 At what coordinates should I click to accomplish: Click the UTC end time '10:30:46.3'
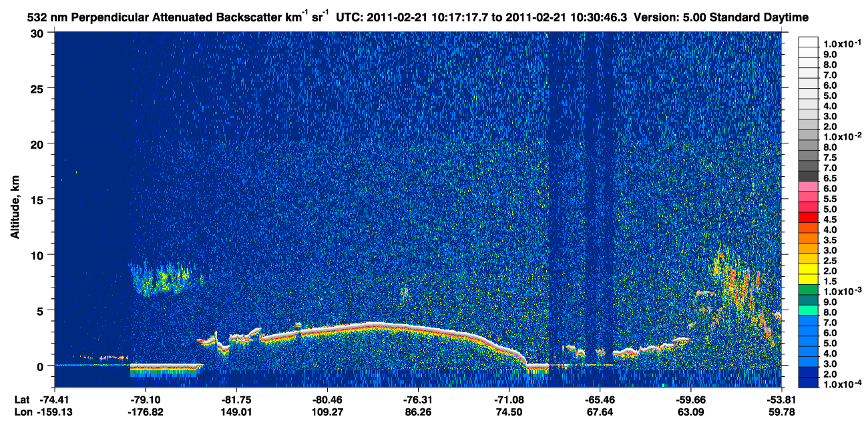pyautogui.click(x=600, y=17)
